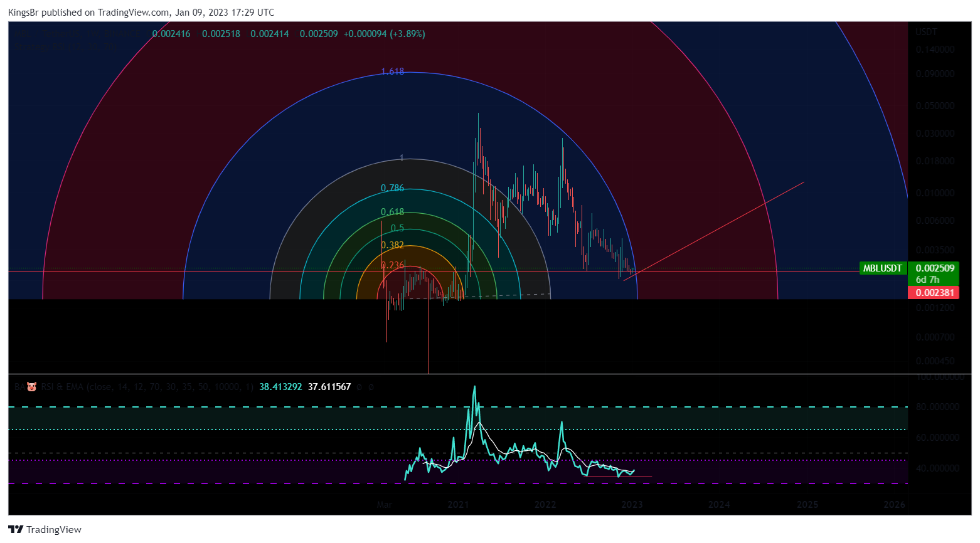Click the +0.000094 (+3.89%) change value

tap(385, 34)
